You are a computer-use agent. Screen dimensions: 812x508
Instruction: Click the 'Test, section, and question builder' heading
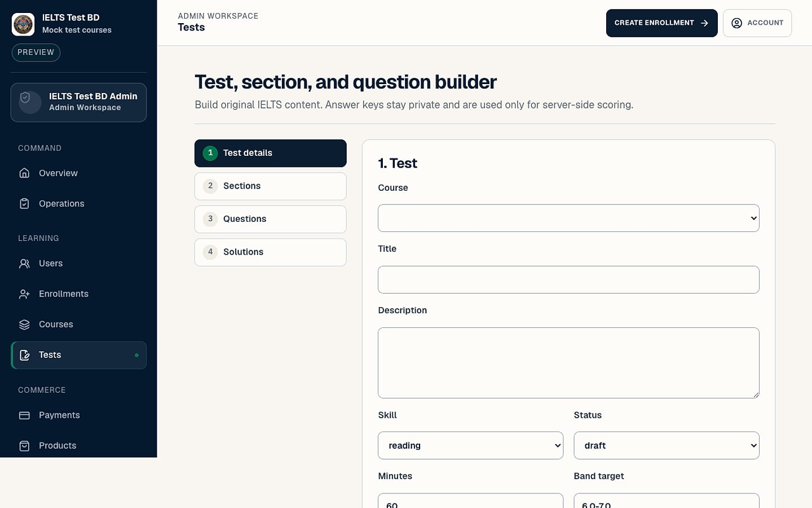tap(346, 82)
